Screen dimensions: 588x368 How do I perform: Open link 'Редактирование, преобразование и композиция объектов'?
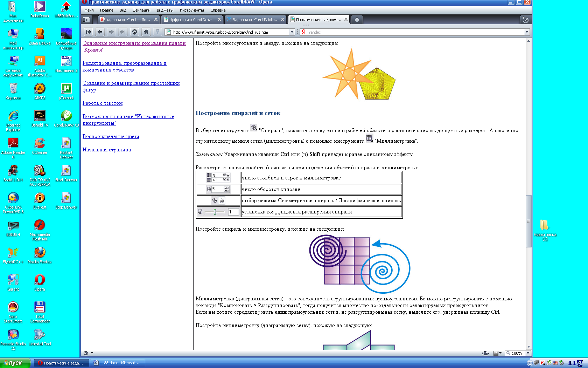[124, 66]
